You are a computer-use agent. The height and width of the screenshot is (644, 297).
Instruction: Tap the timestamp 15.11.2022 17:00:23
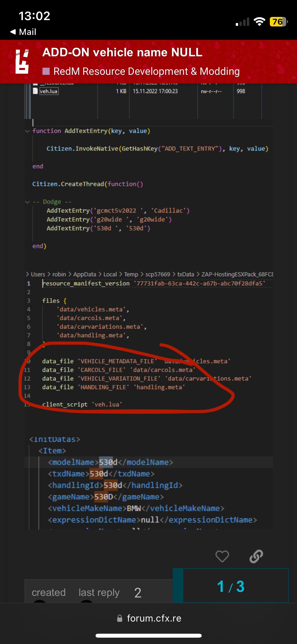[x=155, y=91]
